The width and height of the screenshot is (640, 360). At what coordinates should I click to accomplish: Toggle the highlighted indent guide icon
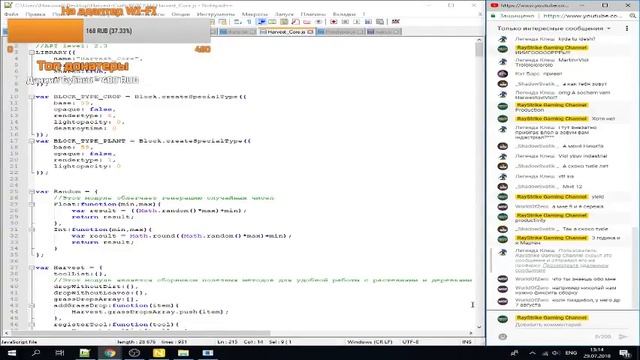pyautogui.click(x=261, y=22)
